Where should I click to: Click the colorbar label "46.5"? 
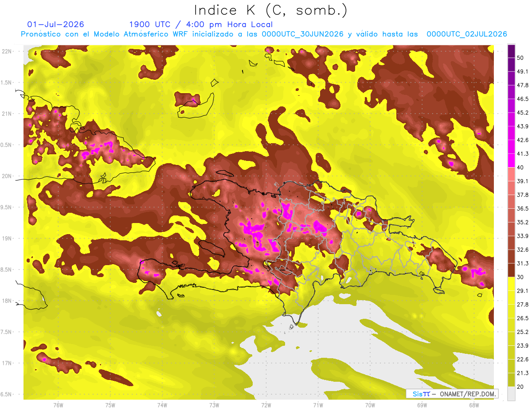point(523,99)
